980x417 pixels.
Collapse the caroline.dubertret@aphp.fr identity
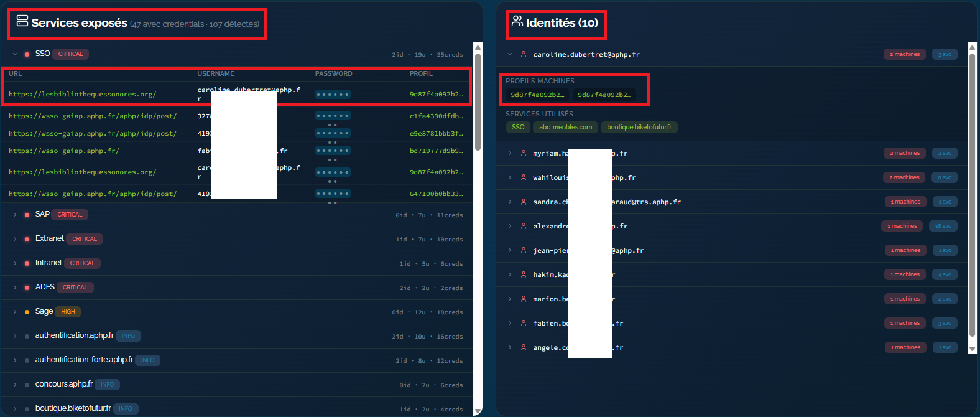(x=510, y=54)
